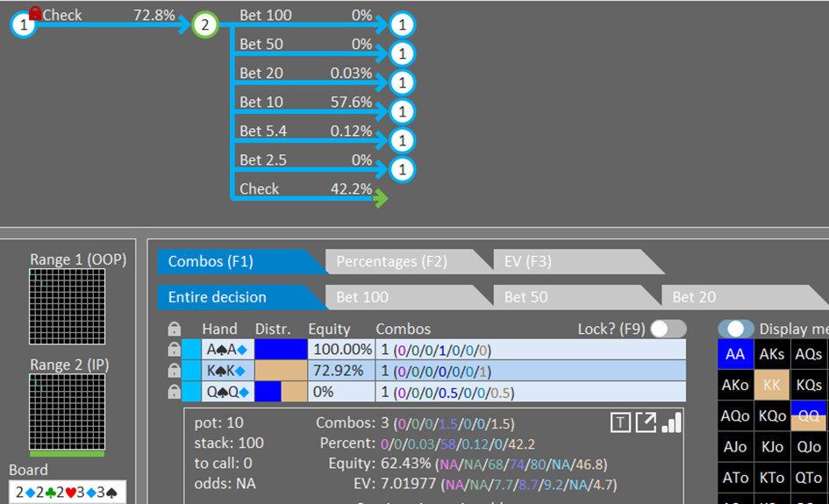This screenshot has height=504, width=829.
Task: Click the Board cards field
Action: (x=68, y=493)
